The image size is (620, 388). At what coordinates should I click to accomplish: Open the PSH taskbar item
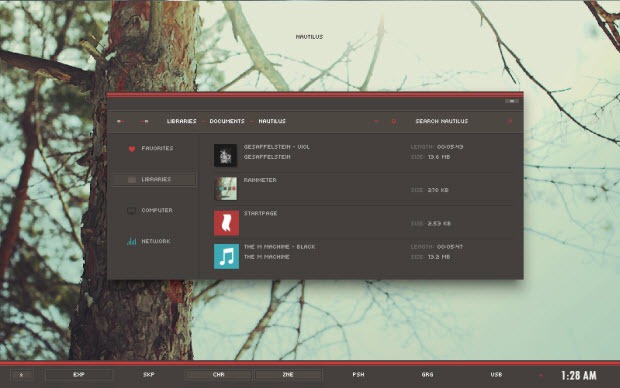[x=358, y=375]
